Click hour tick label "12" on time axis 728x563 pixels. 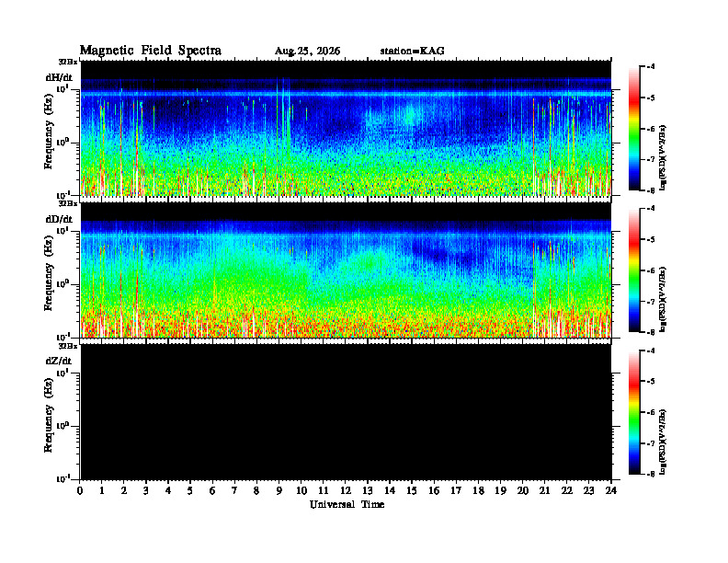(x=346, y=490)
